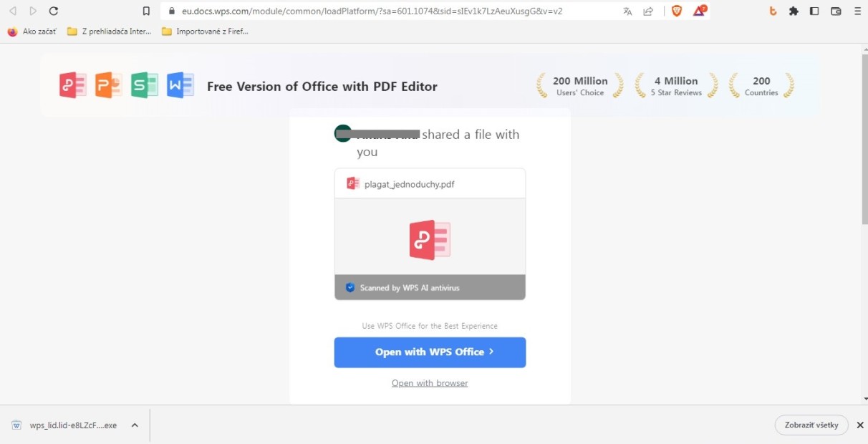Open the browser hamburger menu
868x444 pixels.
857,11
